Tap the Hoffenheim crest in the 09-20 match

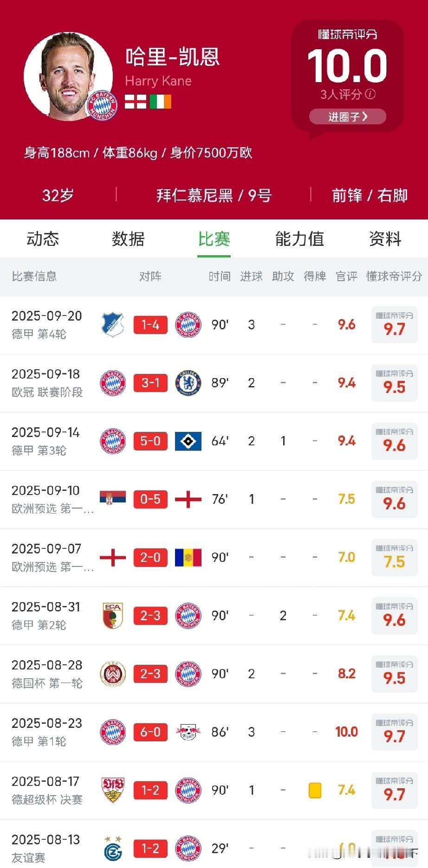click(x=113, y=325)
